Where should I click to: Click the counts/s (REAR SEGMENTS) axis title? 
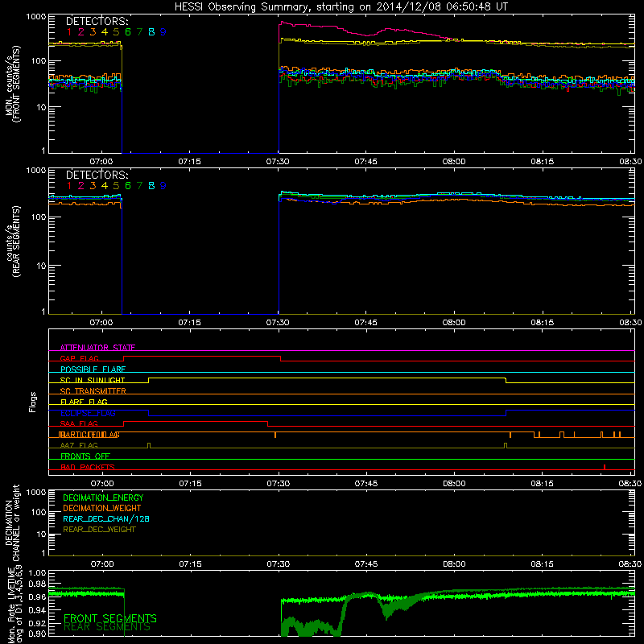point(13,242)
